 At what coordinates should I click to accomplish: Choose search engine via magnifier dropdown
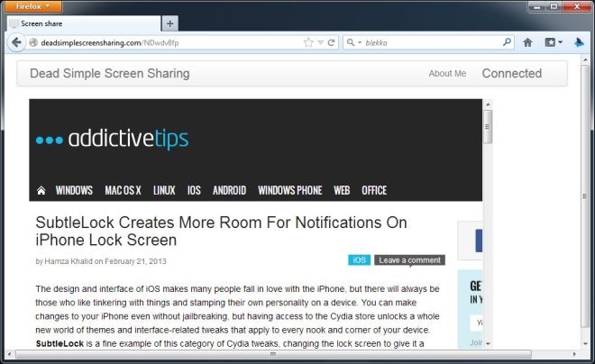tap(353, 42)
